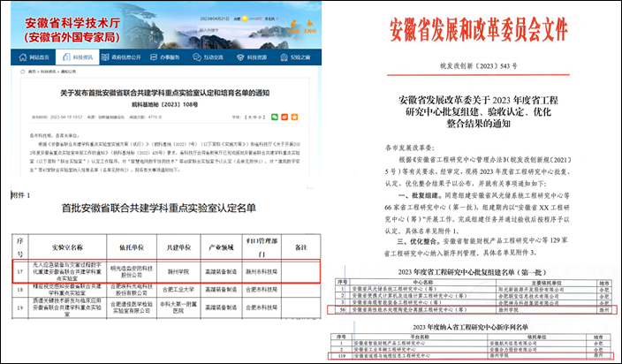Open the 互动交流 navigation tab
Image resolution: width=622 pixels, height=364 pixels.
pos(208,57)
